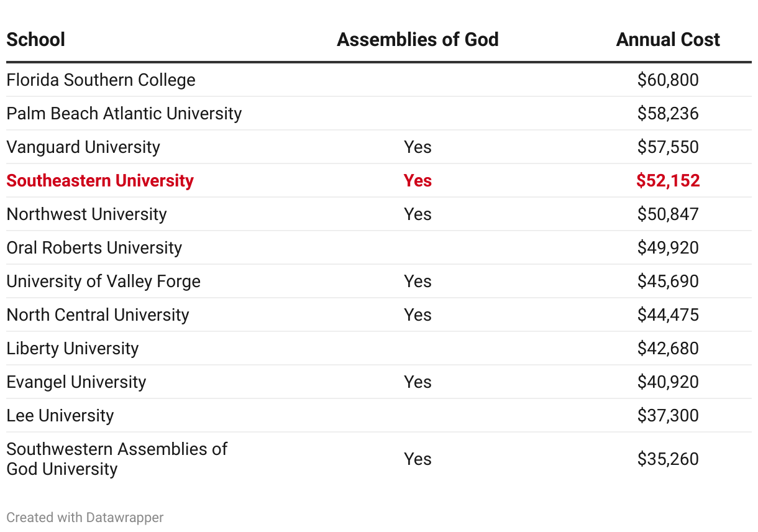Open the Created with Datawrapper link

(85, 517)
